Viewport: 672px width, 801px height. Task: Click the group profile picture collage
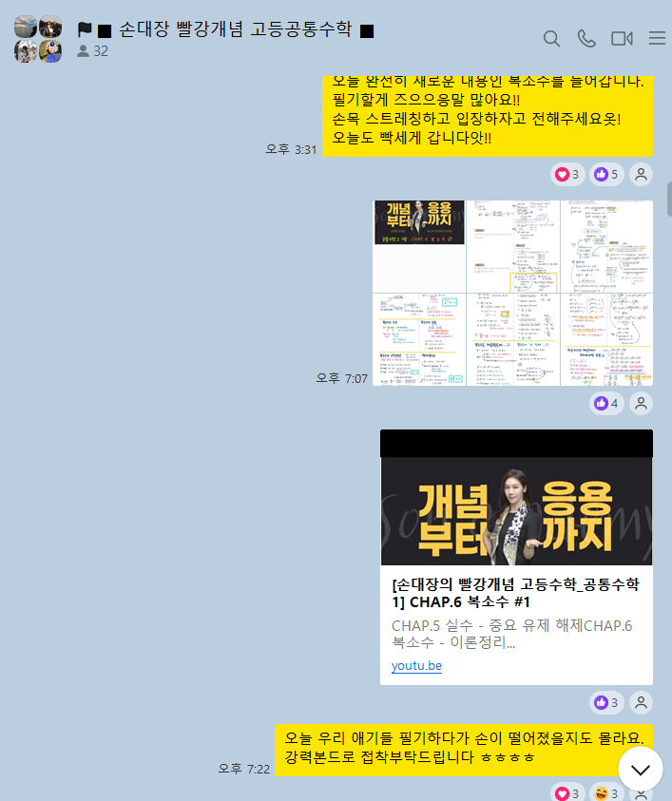(x=38, y=39)
